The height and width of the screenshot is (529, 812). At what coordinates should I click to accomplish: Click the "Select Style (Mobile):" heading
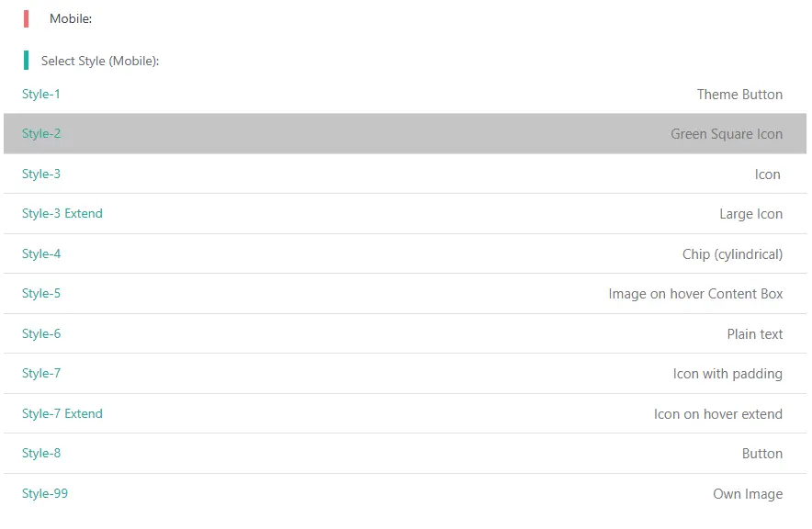coord(100,62)
